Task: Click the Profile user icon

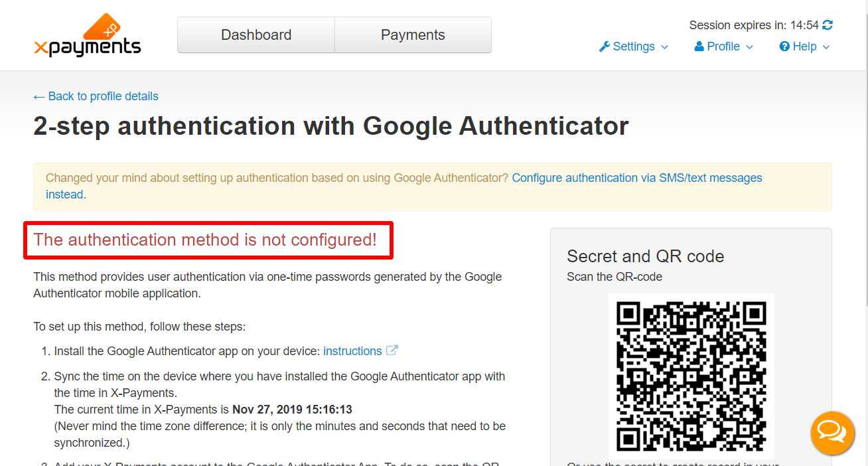Action: [x=699, y=46]
